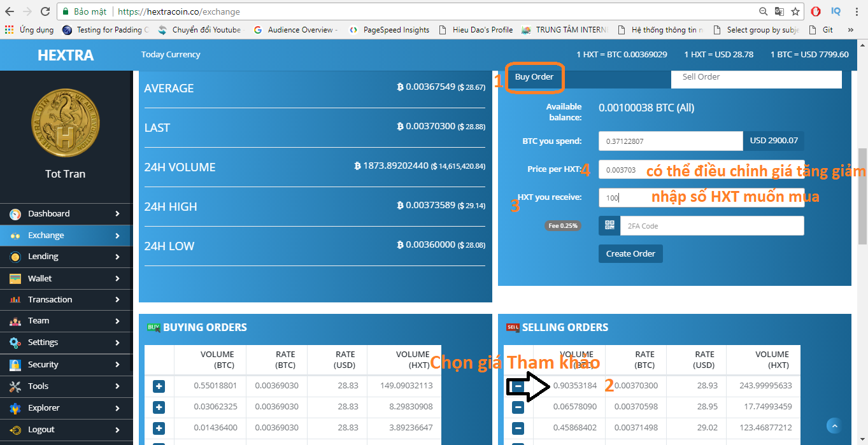The width and height of the screenshot is (868, 445).
Task: Click the Wallet icon in sidebar
Action: (x=15, y=279)
